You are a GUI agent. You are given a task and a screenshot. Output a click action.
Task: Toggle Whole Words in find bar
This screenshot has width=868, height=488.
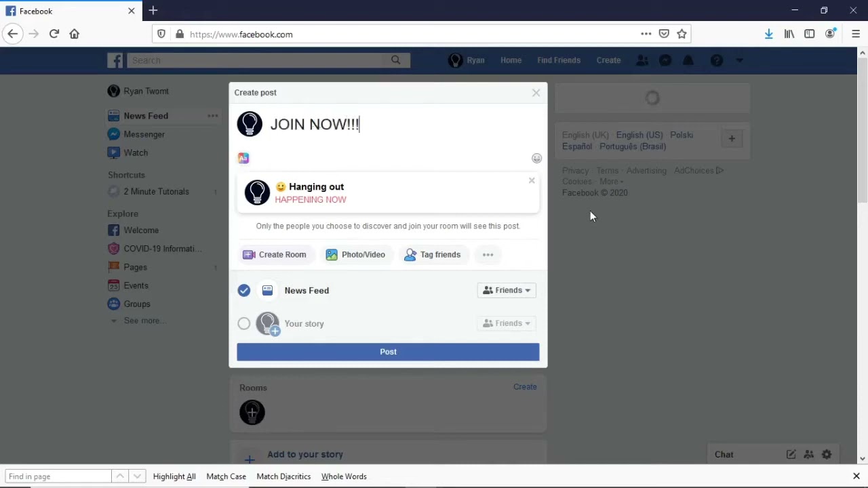pos(344,476)
